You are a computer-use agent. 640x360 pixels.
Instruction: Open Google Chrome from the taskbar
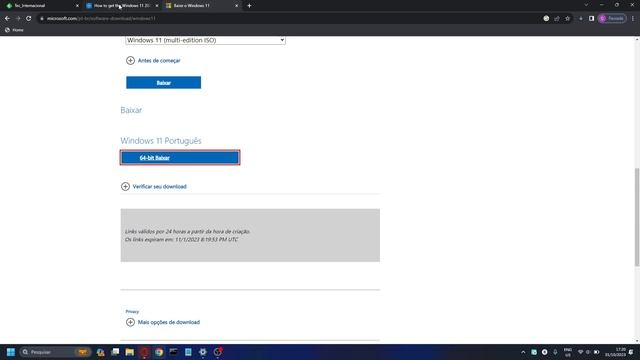[x=159, y=352]
